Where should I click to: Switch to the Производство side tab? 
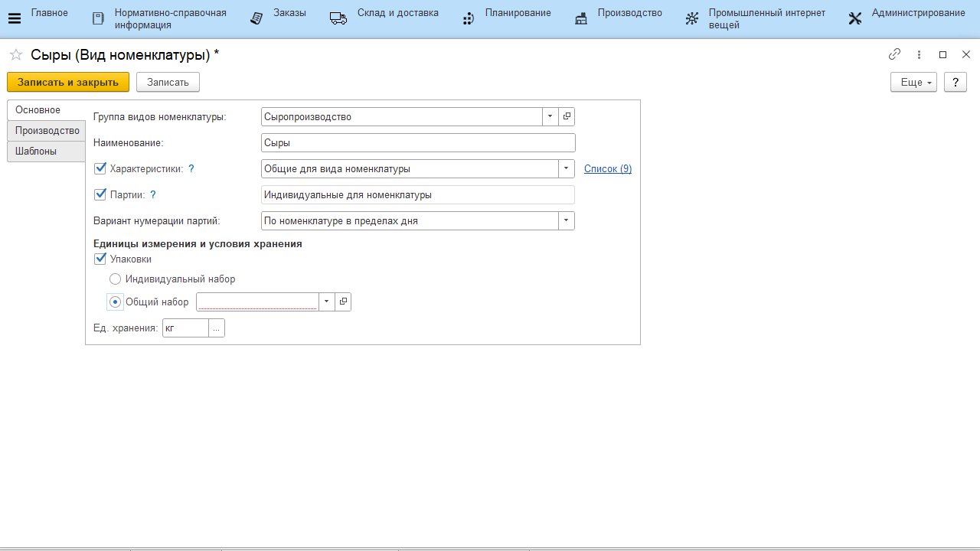click(47, 131)
